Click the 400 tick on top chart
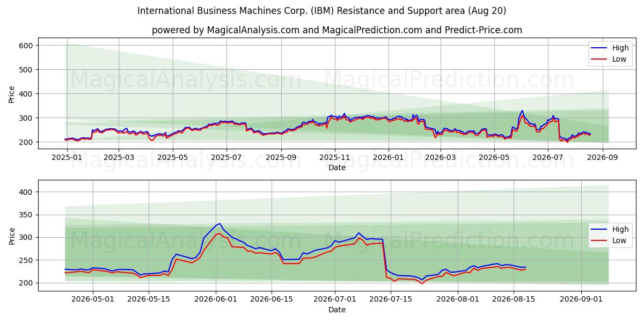 (27, 94)
